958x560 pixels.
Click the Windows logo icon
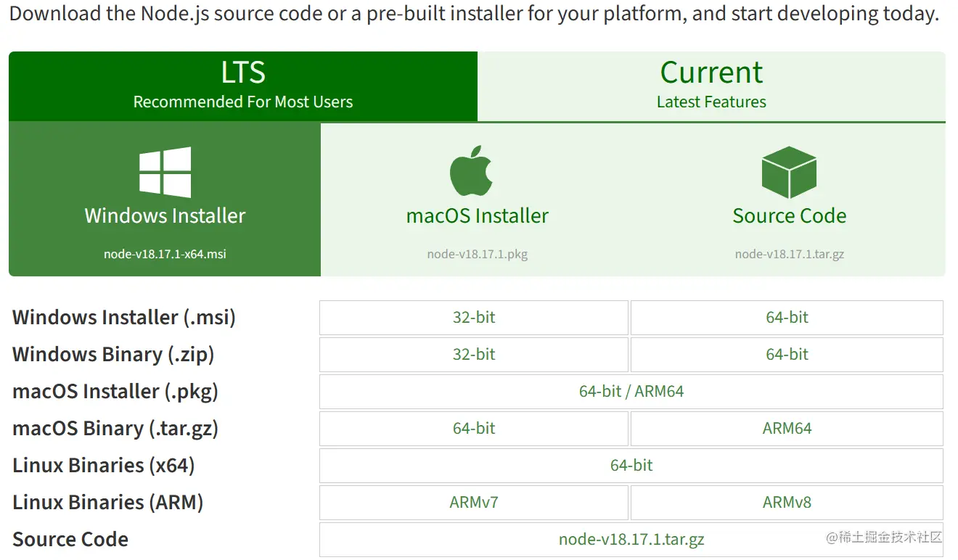[x=165, y=173]
